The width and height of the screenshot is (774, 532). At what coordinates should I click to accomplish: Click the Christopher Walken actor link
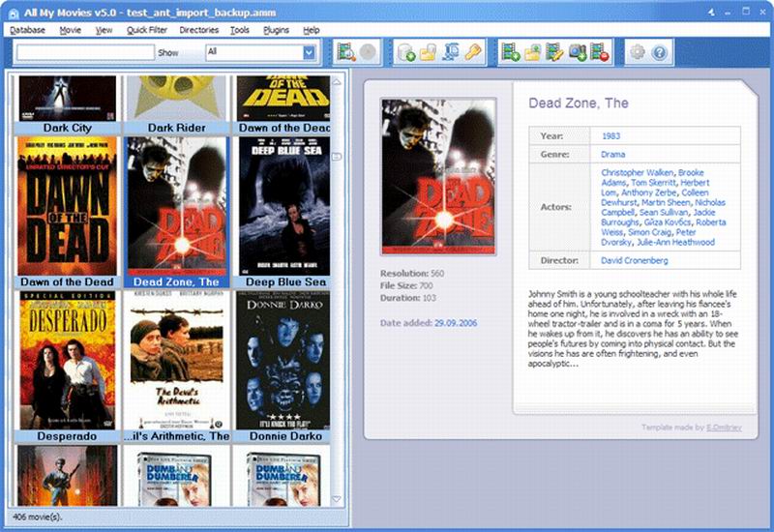point(637,173)
